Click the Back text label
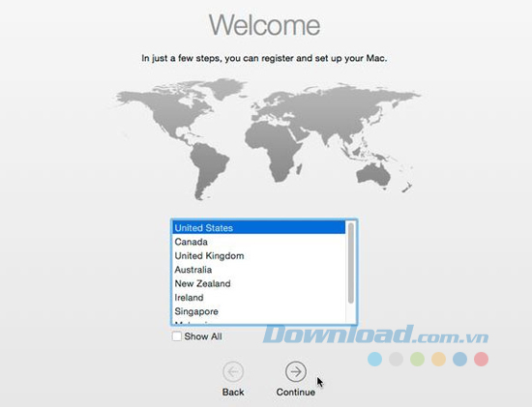 (x=233, y=392)
